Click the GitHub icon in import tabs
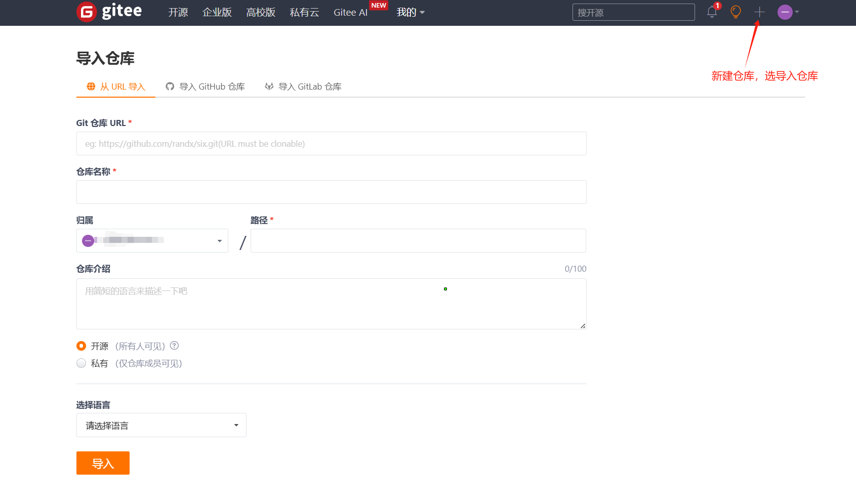Viewport: 856px width, 504px height. [x=170, y=87]
